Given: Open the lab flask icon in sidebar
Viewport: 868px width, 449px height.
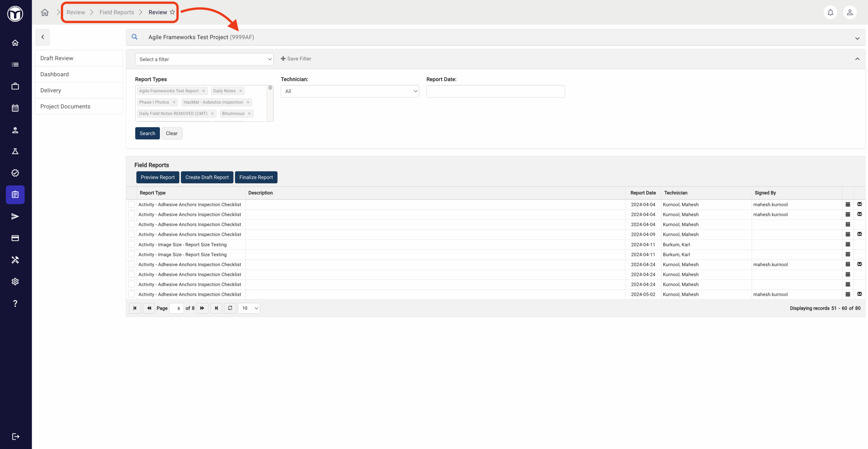Looking at the screenshot, I should click(15, 151).
